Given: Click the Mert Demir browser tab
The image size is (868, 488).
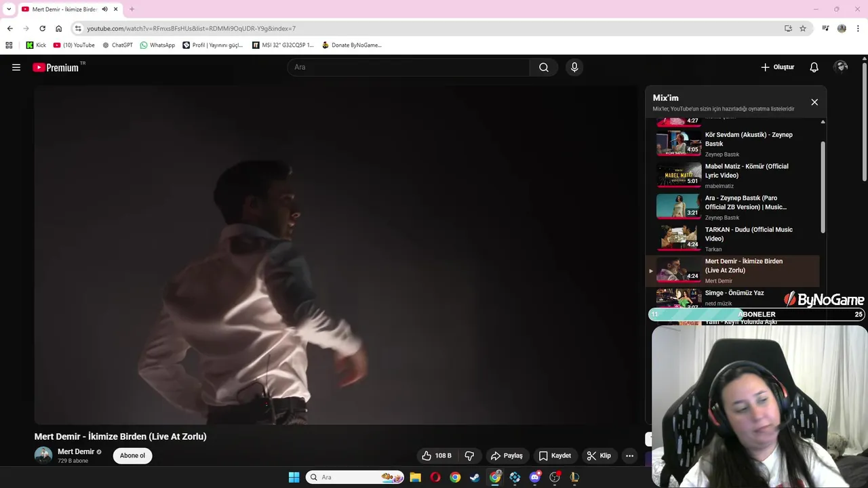Looking at the screenshot, I should tap(64, 9).
